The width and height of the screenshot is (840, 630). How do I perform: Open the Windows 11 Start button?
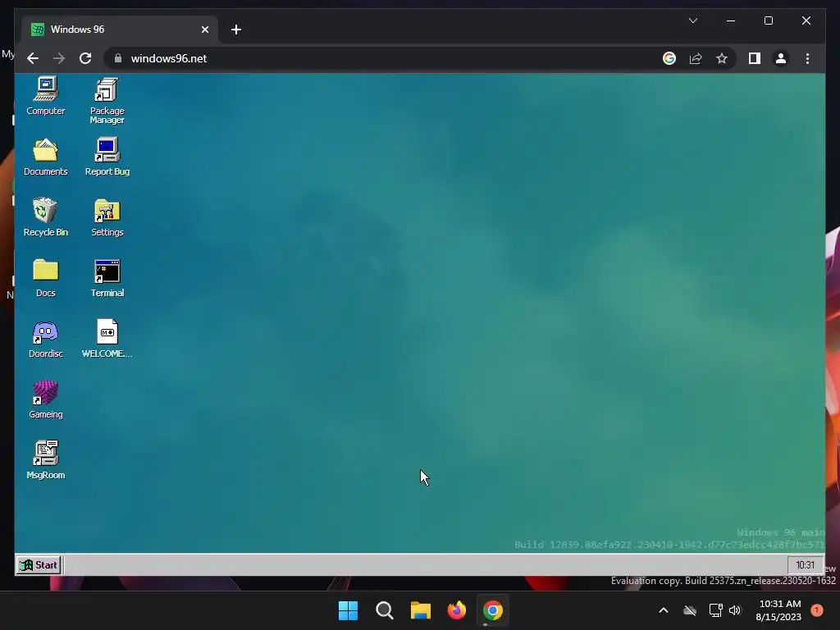tap(348, 610)
